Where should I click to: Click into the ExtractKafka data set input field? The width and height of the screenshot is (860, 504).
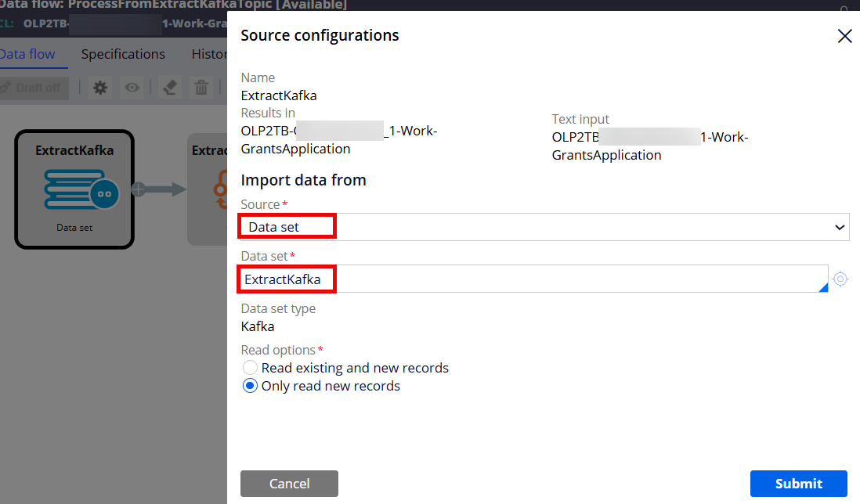[534, 279]
